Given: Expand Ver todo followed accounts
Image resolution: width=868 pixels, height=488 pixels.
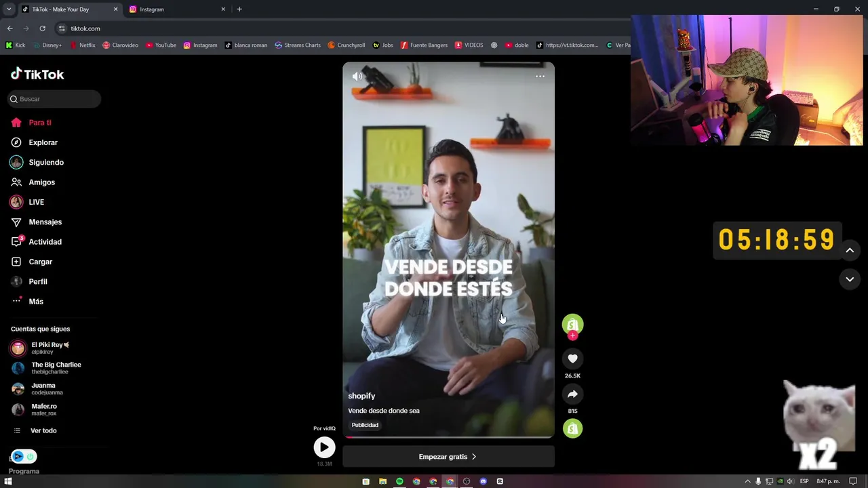Looking at the screenshot, I should (43, 430).
